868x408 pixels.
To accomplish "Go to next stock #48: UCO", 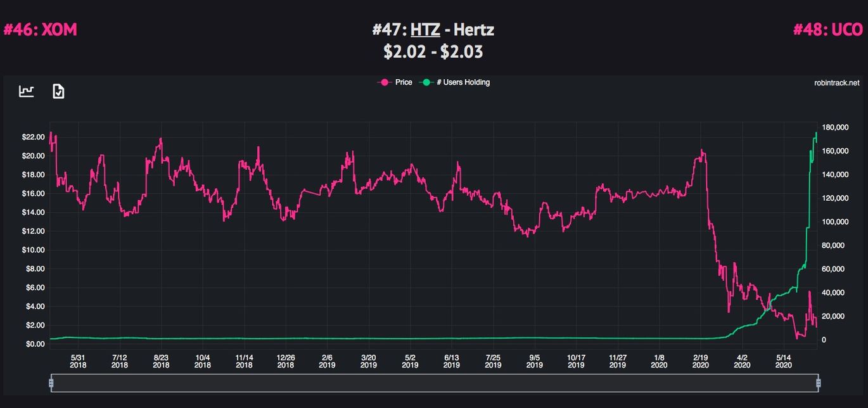I will point(829,30).
